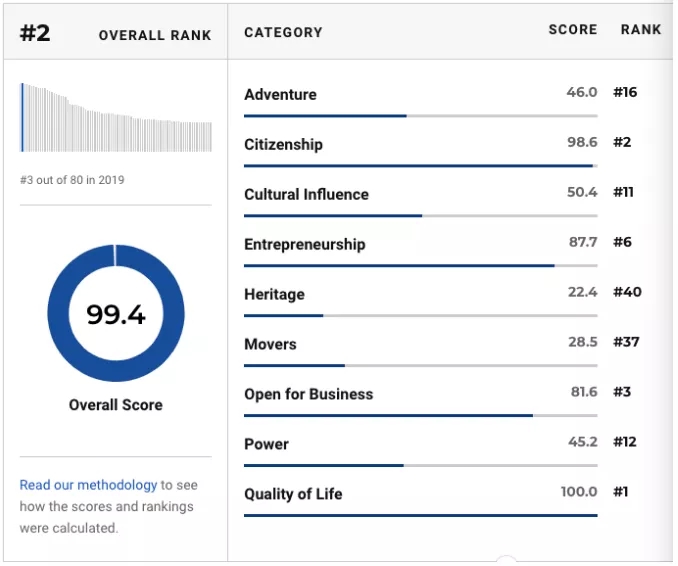The width and height of the screenshot is (678, 566).
Task: Select the Citizenship category row
Action: [x=443, y=151]
